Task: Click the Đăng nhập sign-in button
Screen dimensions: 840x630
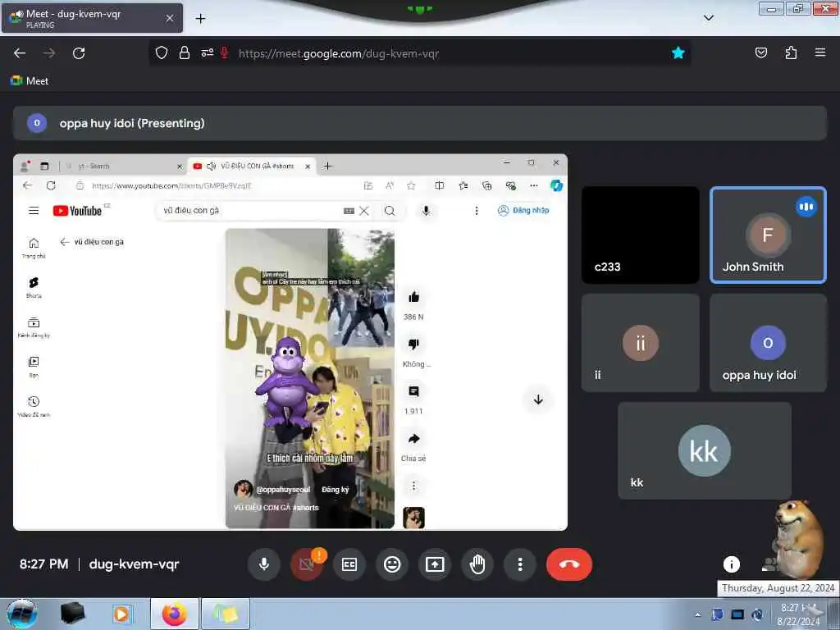Action: coord(523,210)
